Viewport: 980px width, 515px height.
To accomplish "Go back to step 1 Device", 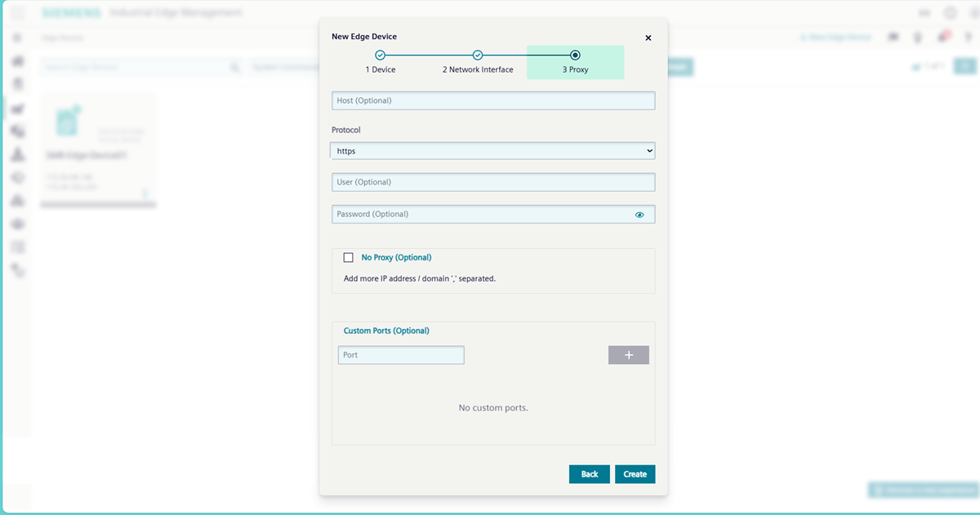I will pos(380,61).
